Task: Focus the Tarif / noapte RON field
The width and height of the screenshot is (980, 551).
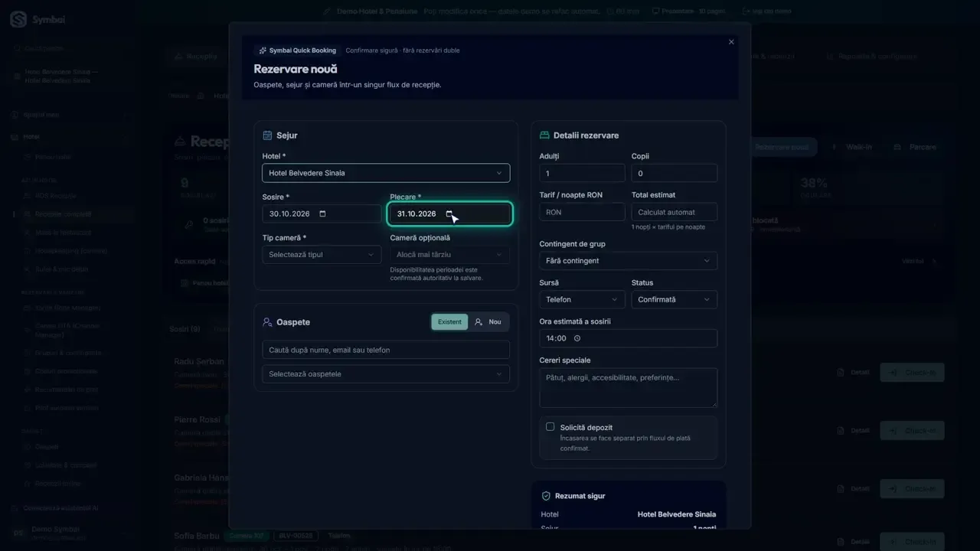Action: coord(582,212)
